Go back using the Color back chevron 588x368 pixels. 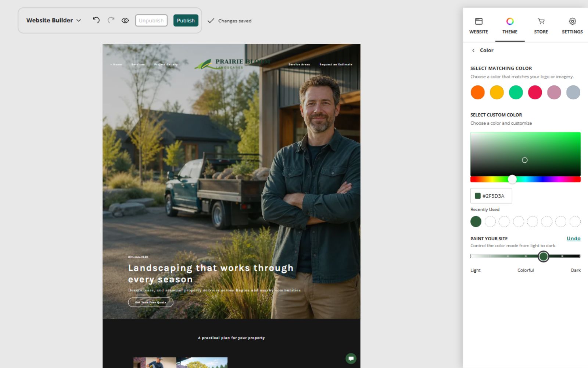click(x=473, y=50)
